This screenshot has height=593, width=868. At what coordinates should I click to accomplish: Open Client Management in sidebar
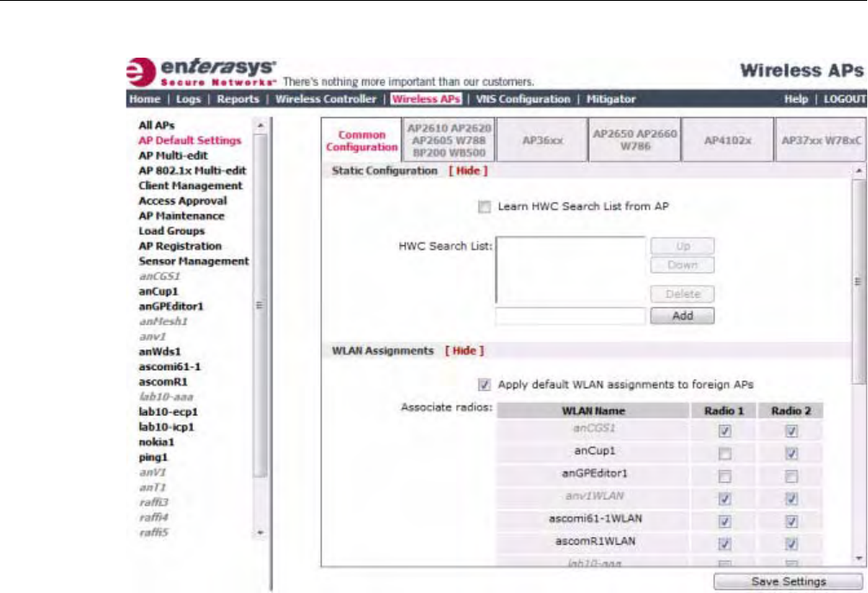coord(190,186)
